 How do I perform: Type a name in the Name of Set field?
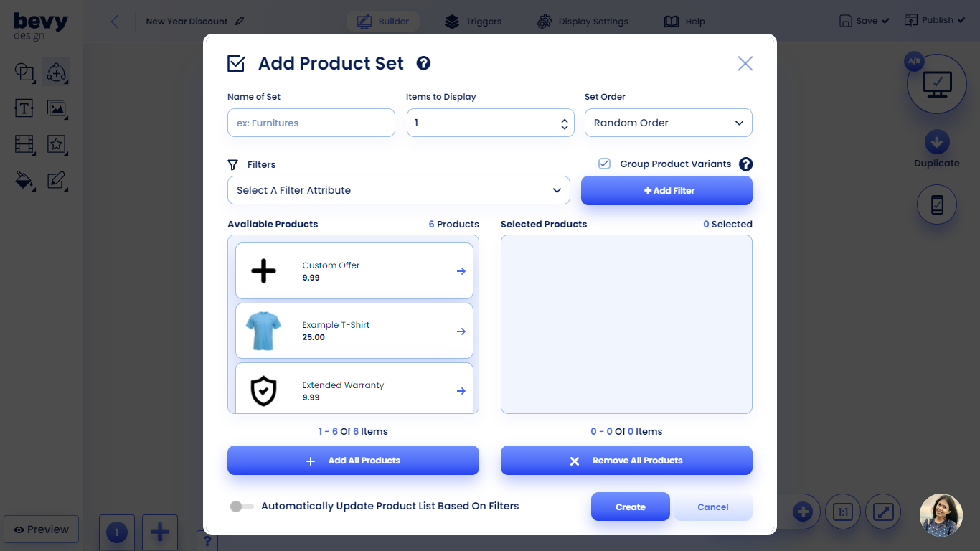point(311,123)
